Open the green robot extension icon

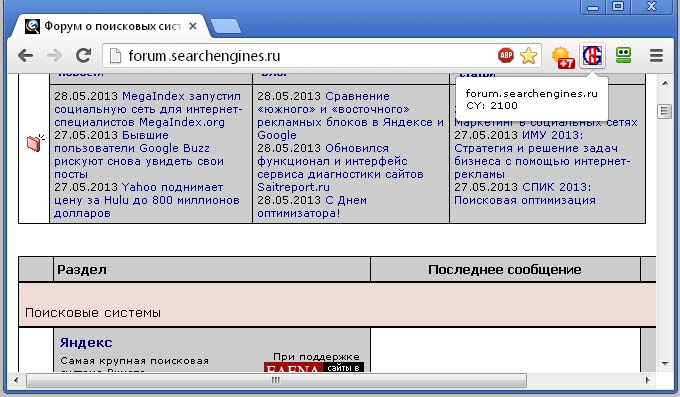tap(624, 55)
